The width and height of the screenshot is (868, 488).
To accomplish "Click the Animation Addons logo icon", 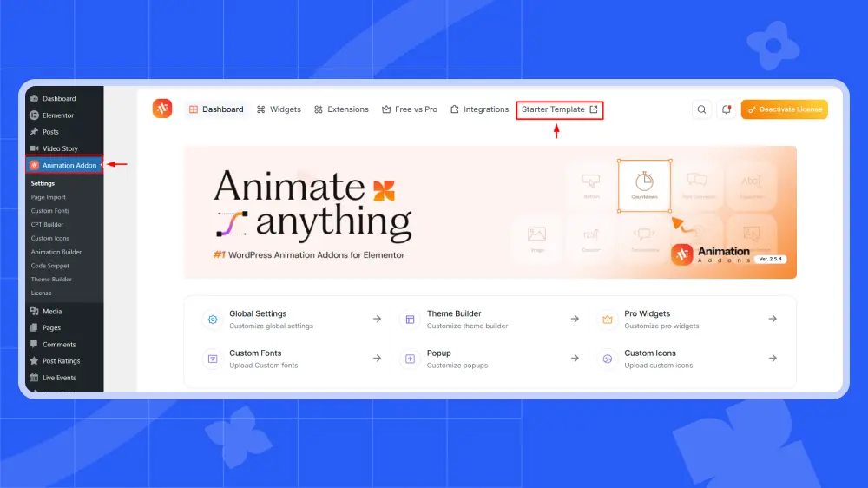I will (x=162, y=109).
